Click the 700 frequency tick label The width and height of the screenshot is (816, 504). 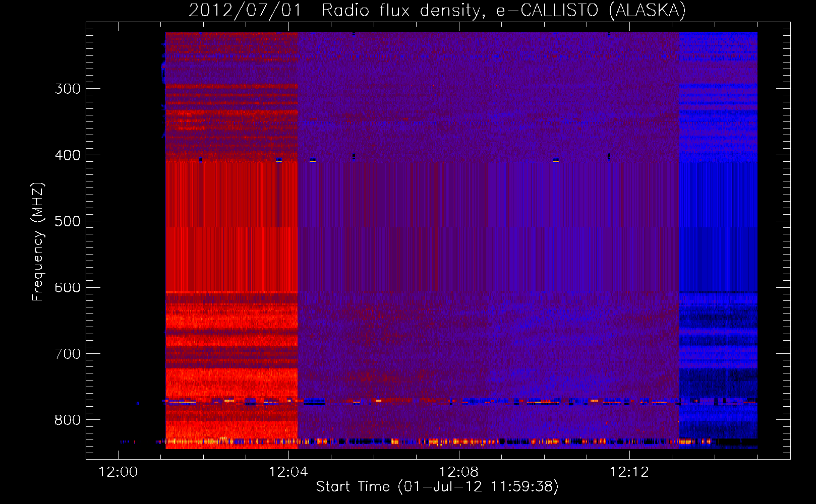68,354
